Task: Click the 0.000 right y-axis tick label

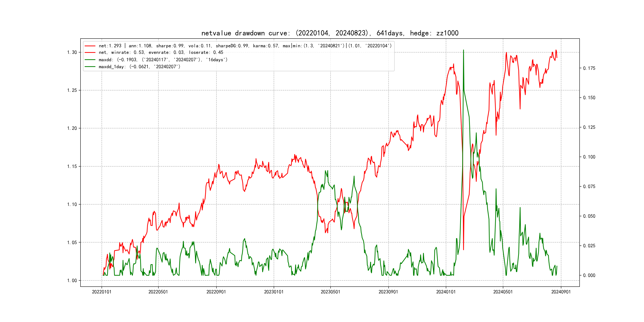Action: 589,275
